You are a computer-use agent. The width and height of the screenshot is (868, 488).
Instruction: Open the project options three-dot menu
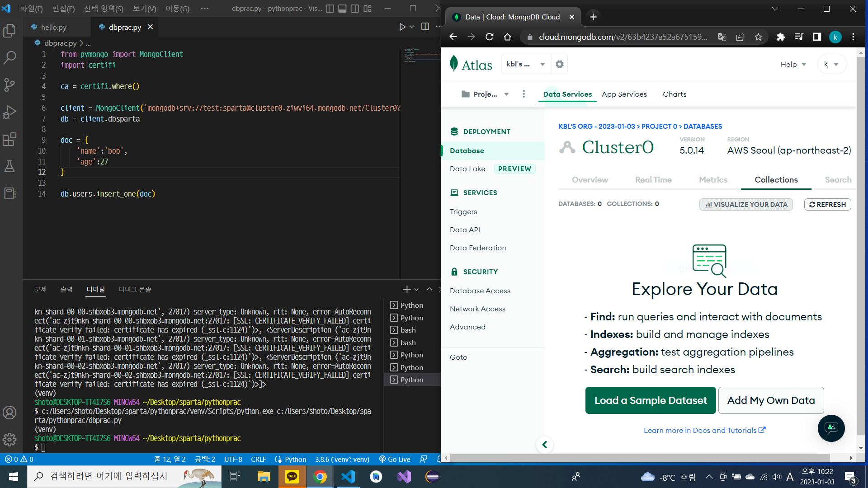click(x=524, y=94)
